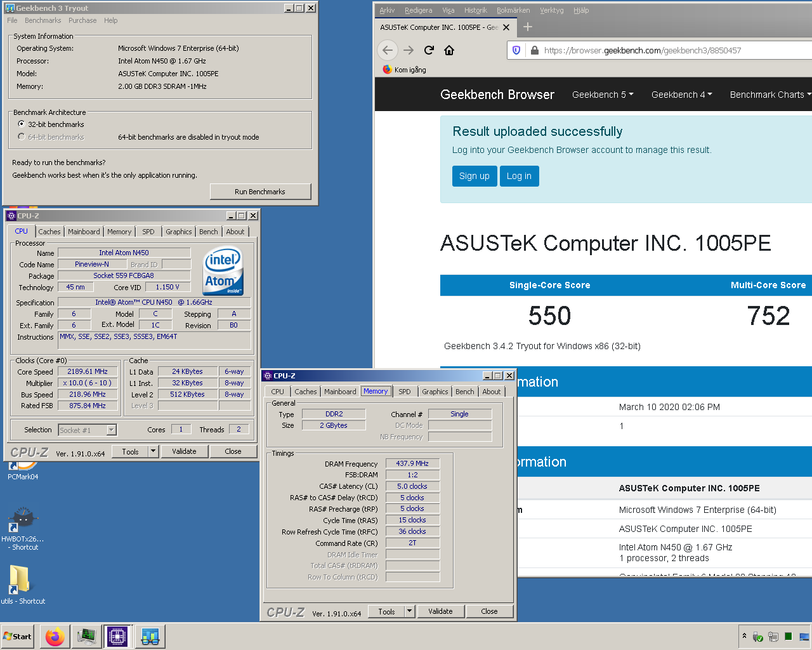Select 32-bit benchmarks radio button
The height and width of the screenshot is (650, 812).
coord(22,124)
